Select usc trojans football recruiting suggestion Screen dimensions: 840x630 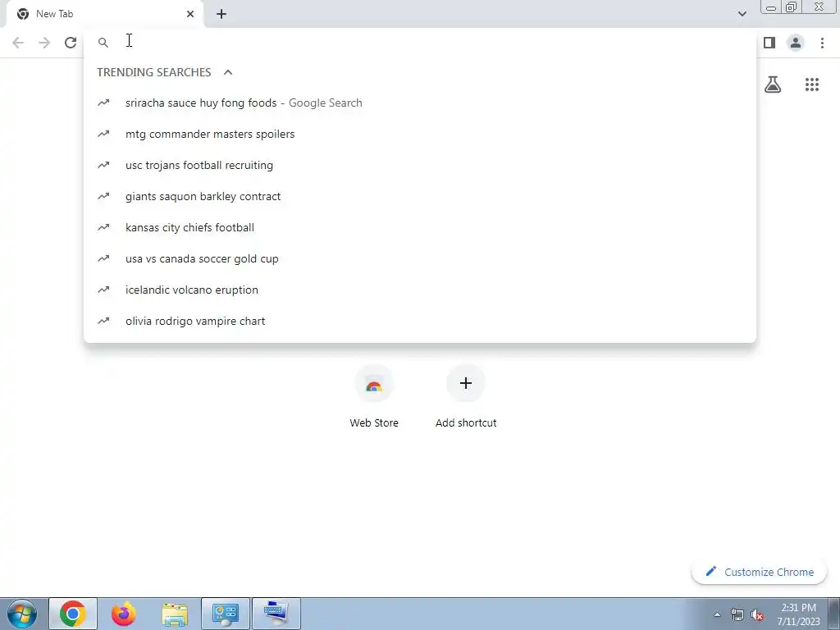(420, 165)
